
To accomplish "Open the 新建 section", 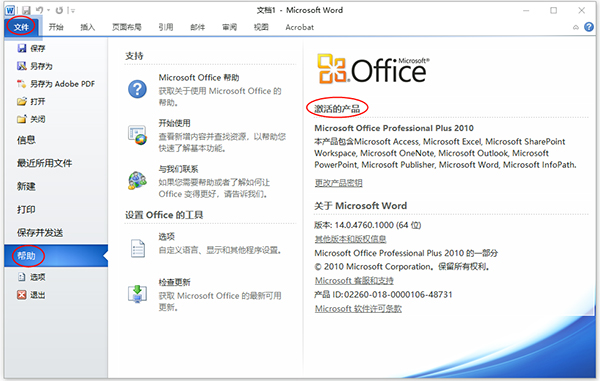I will [x=26, y=186].
